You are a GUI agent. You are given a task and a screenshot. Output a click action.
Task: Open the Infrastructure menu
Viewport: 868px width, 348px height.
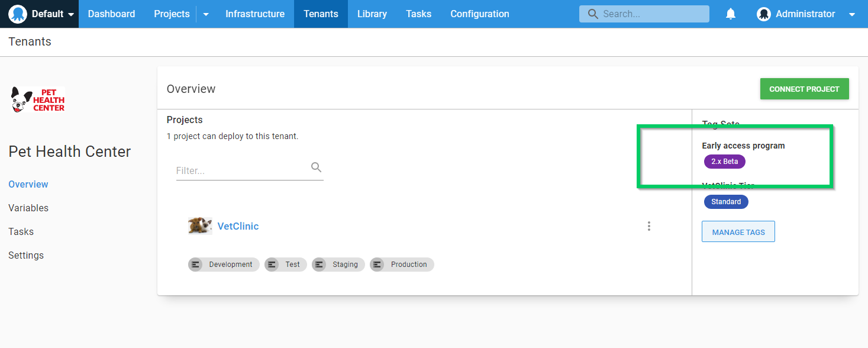[x=254, y=14]
